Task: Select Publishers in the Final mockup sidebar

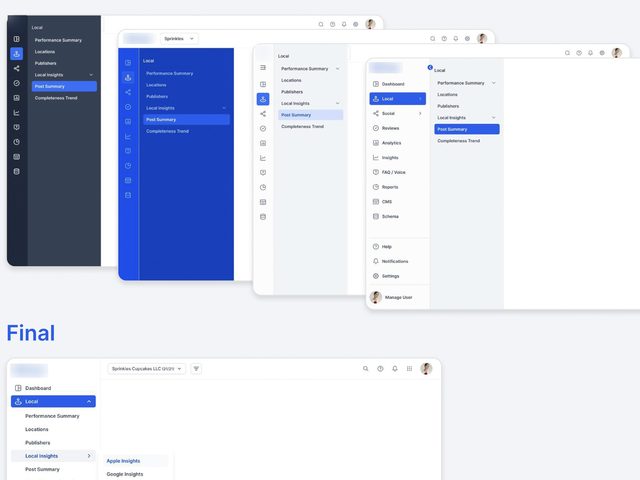Action: click(38, 442)
